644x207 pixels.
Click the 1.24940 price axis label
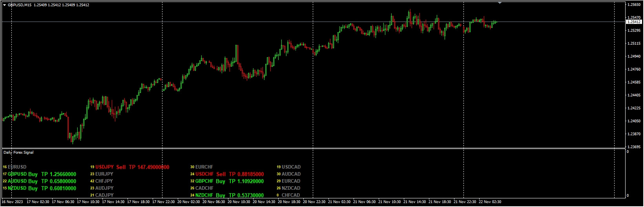pyautogui.click(x=634, y=56)
